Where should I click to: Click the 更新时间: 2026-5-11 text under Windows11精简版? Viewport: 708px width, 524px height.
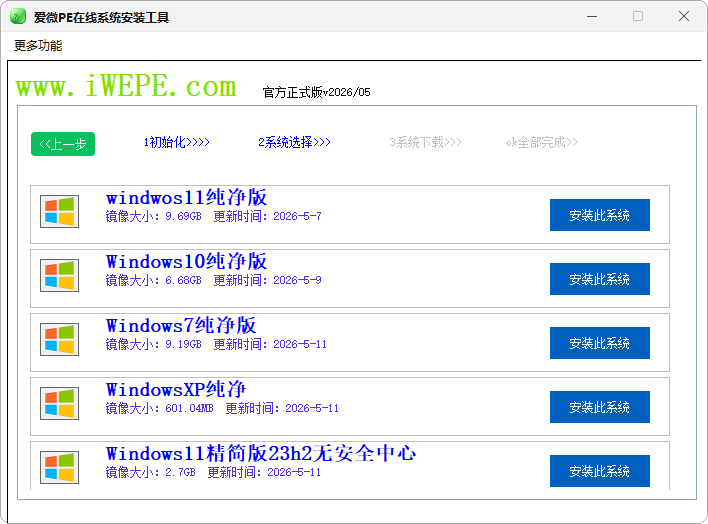click(264, 473)
